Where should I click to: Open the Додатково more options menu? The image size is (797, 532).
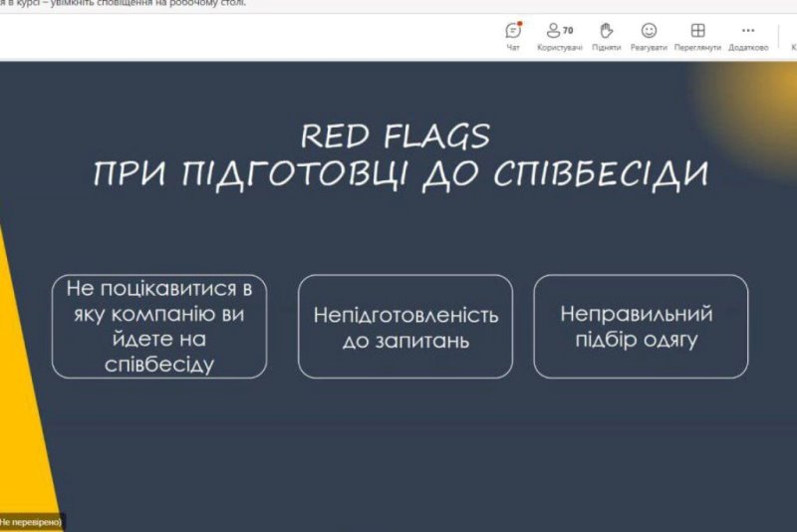748,37
